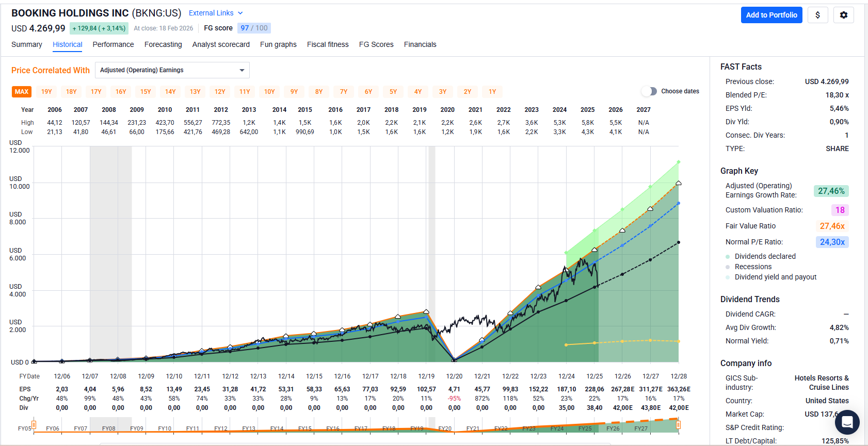
Task: Click the left handle of the timeline range
Action: tap(34, 425)
